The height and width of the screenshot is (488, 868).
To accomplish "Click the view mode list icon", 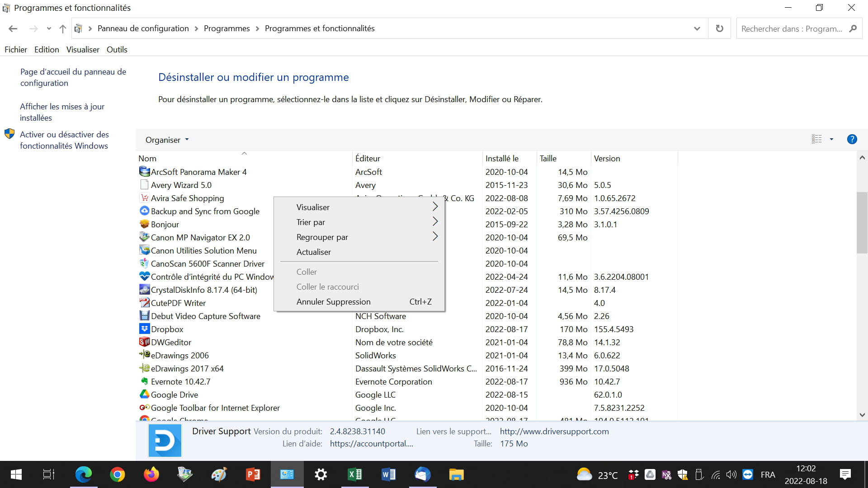I will point(816,139).
